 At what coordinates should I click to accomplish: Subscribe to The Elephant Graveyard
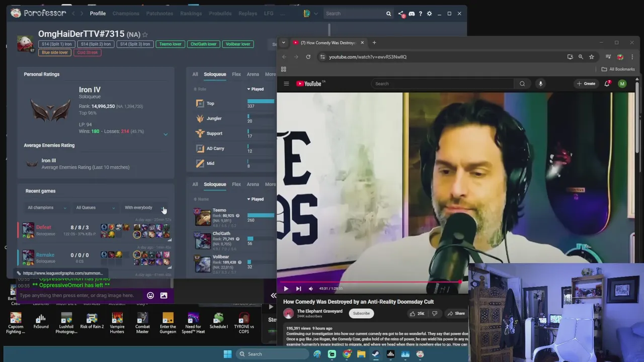pyautogui.click(x=361, y=314)
